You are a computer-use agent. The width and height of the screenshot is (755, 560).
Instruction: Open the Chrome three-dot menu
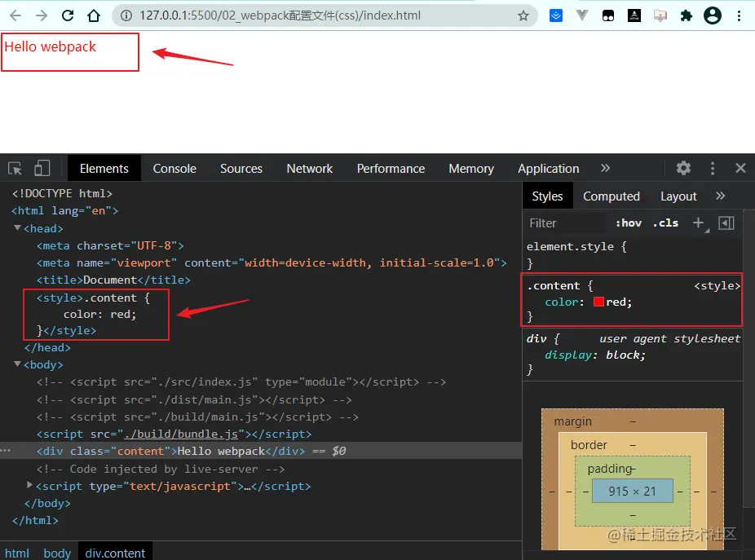pos(739,15)
